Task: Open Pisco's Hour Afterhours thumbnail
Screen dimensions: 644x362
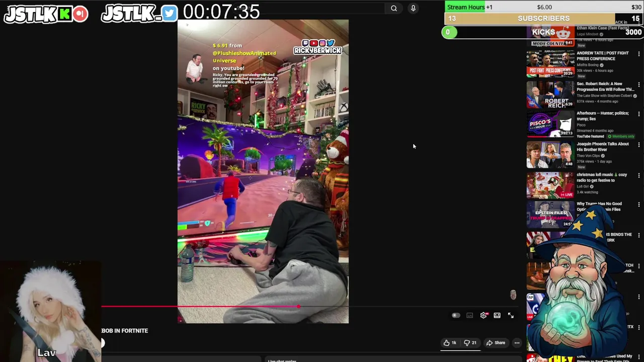Action: coord(550,124)
